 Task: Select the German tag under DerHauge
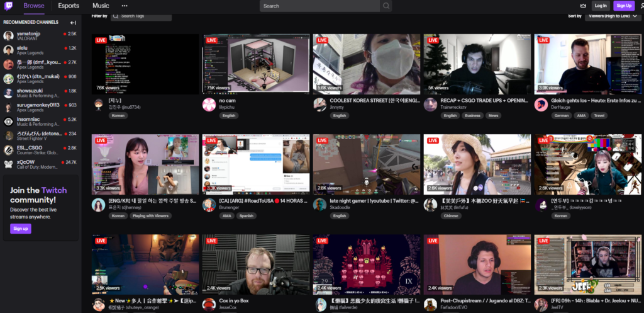pos(562,116)
